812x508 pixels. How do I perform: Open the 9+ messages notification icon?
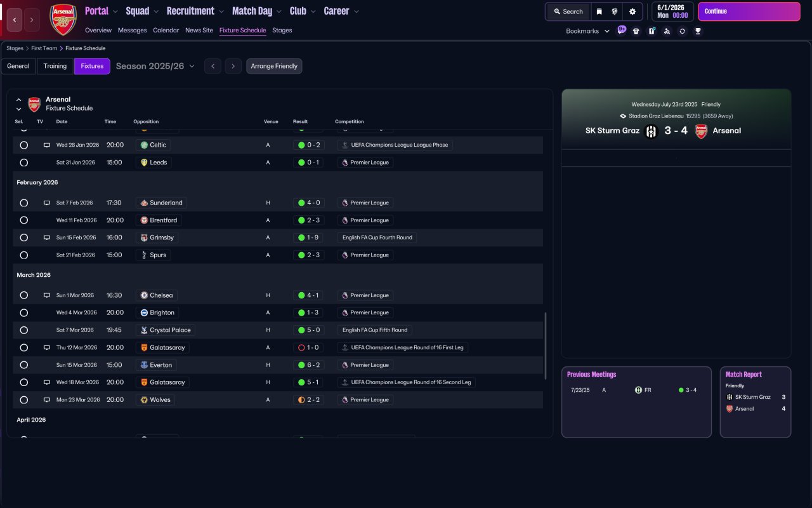tap(622, 30)
